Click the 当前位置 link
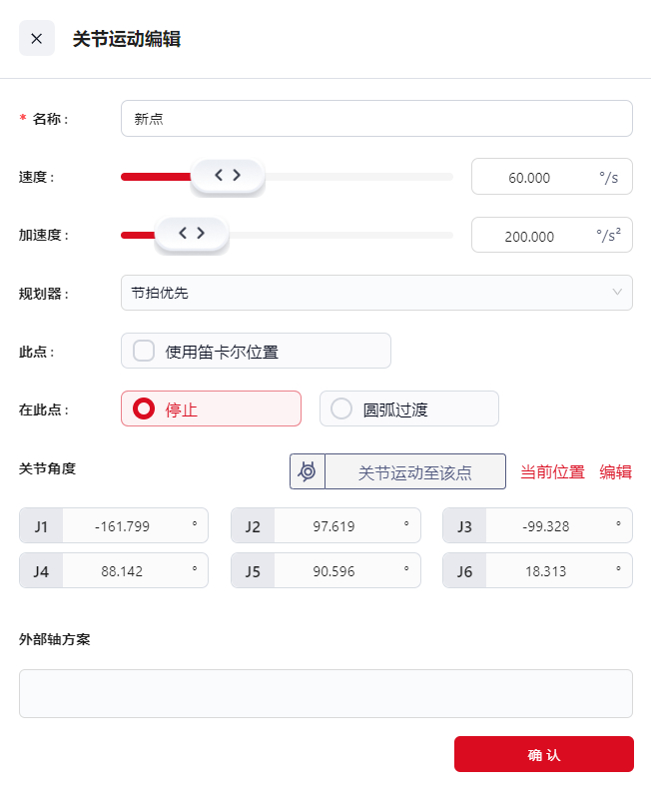Screen dimensions: 651x812 point(552,472)
